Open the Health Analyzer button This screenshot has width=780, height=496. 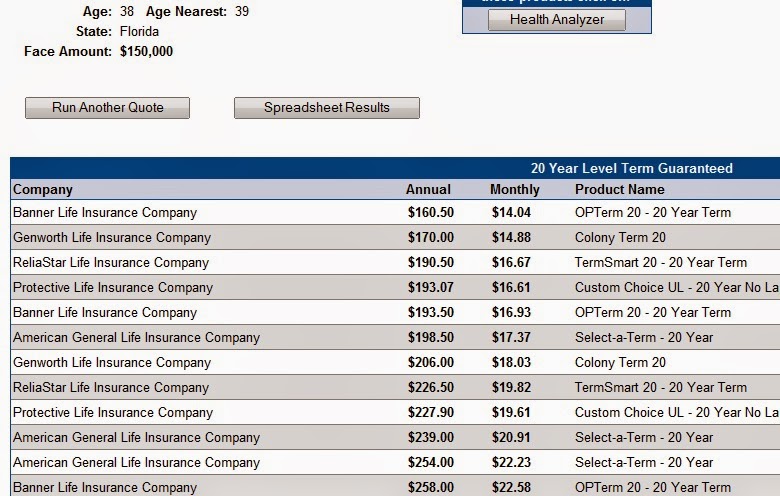point(557,20)
